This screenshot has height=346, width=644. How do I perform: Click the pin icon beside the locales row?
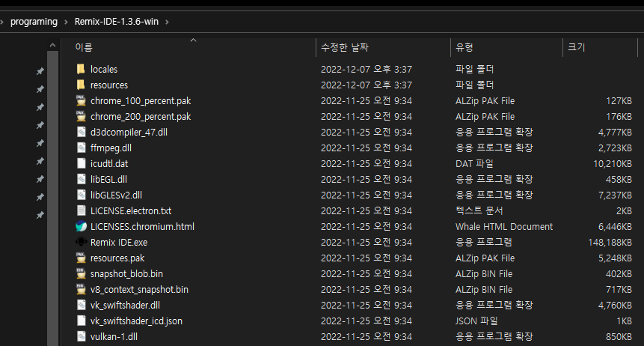40,71
